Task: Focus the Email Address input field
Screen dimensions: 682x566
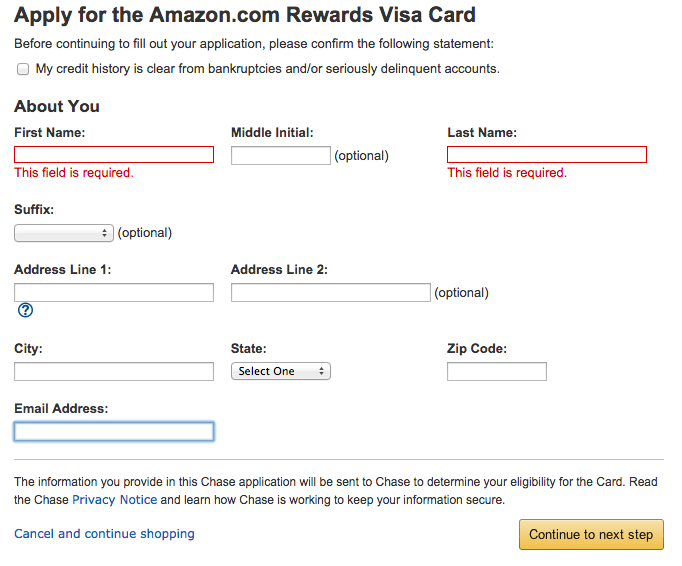Action: [114, 432]
